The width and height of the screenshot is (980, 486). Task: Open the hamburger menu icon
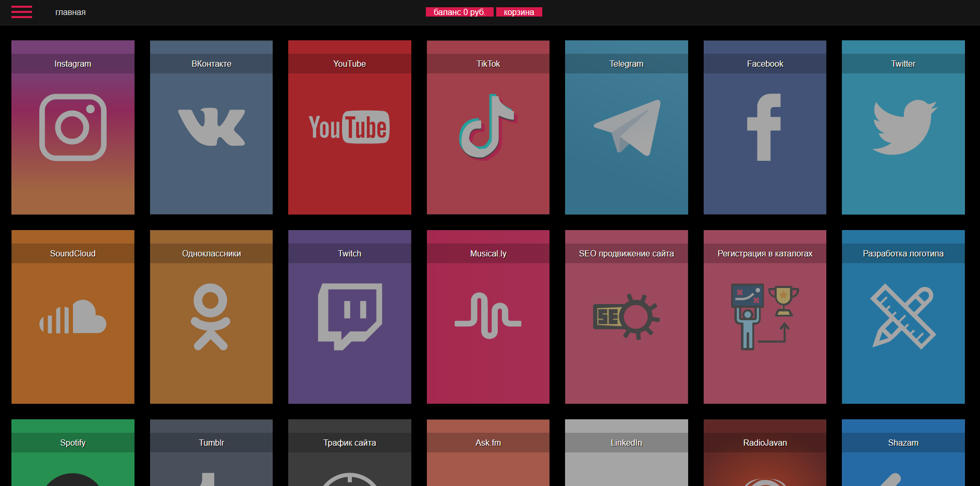22,12
